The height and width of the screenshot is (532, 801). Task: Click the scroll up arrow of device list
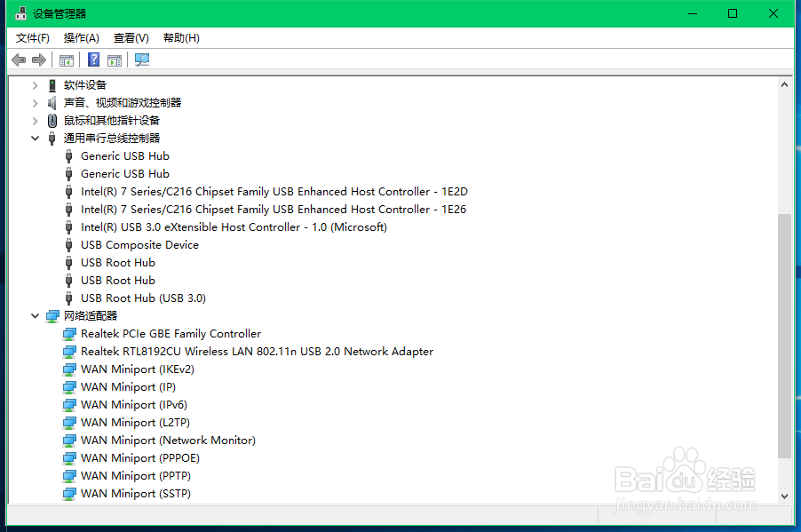[x=784, y=85]
